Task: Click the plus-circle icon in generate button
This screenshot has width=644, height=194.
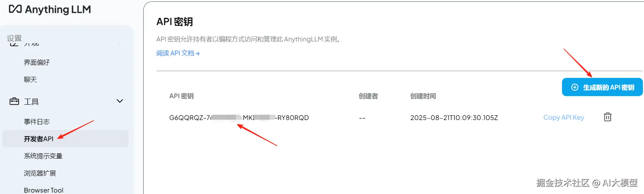Action: click(x=575, y=87)
